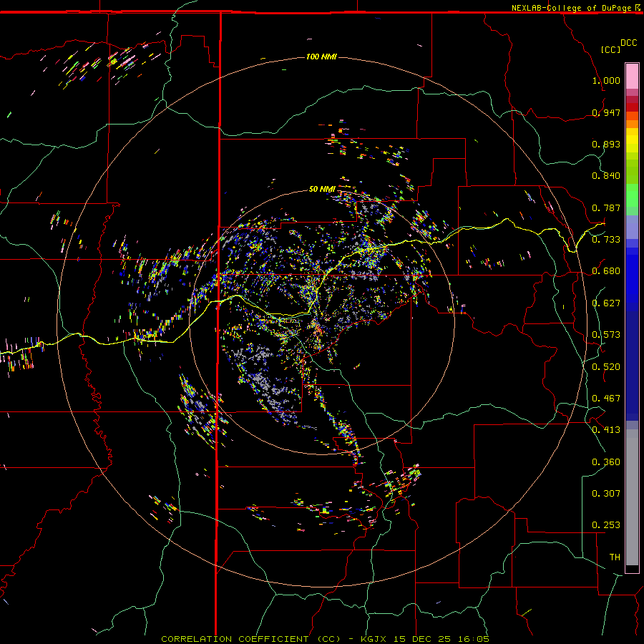Image resolution: width=644 pixels, height=644 pixels.
Task: Click the 50 NMI range ring label
Action: tap(322, 189)
